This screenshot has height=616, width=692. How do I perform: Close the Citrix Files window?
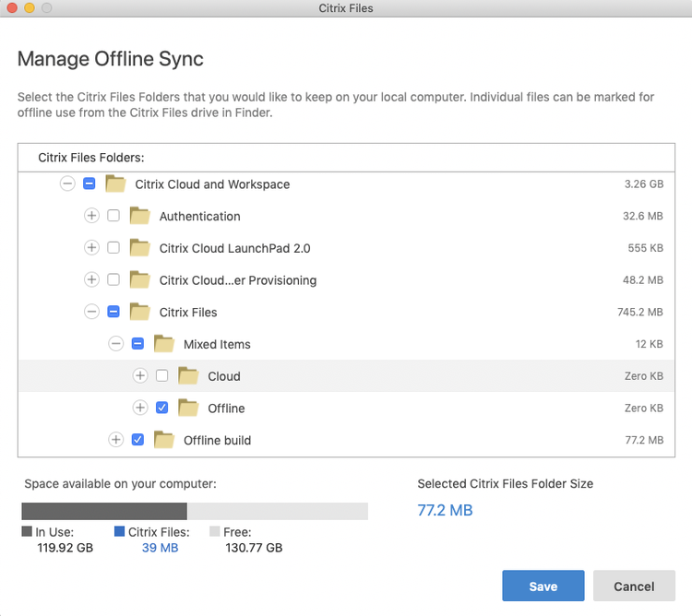(x=12, y=7)
